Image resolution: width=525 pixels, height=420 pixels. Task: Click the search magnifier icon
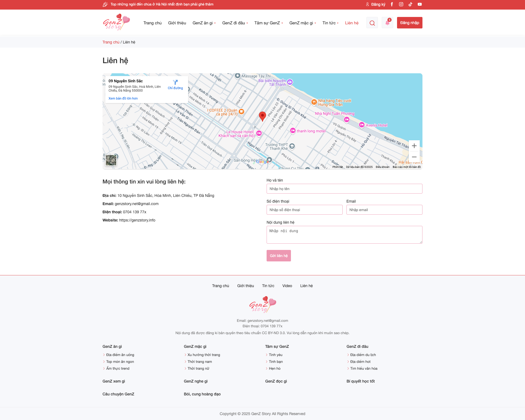tap(372, 23)
